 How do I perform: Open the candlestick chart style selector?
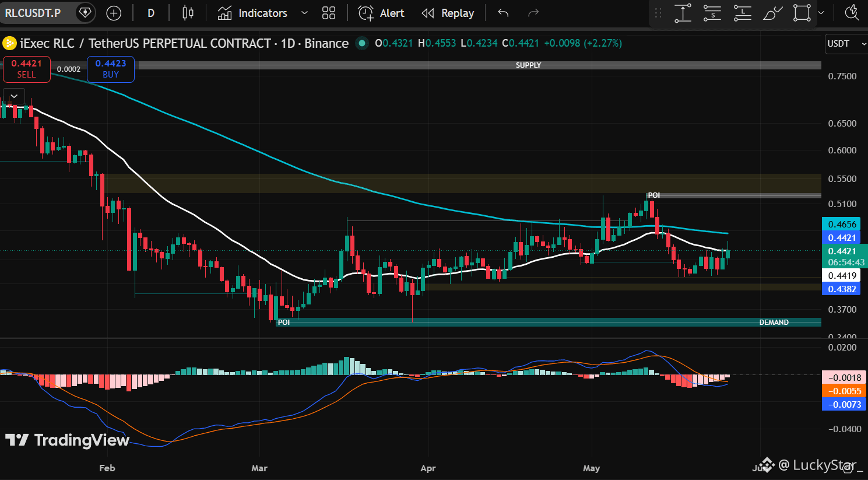pyautogui.click(x=188, y=13)
